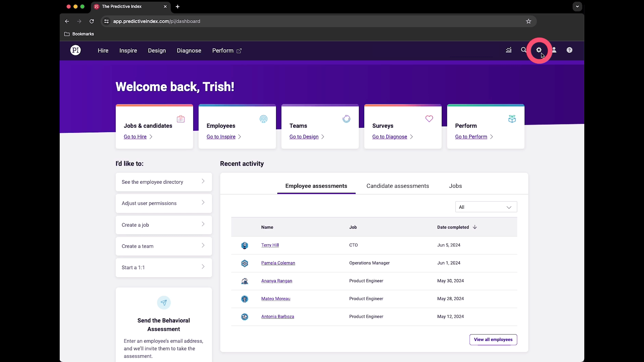This screenshot has width=644, height=362.
Task: Follow the Go to Inspire link
Action: click(x=221, y=137)
